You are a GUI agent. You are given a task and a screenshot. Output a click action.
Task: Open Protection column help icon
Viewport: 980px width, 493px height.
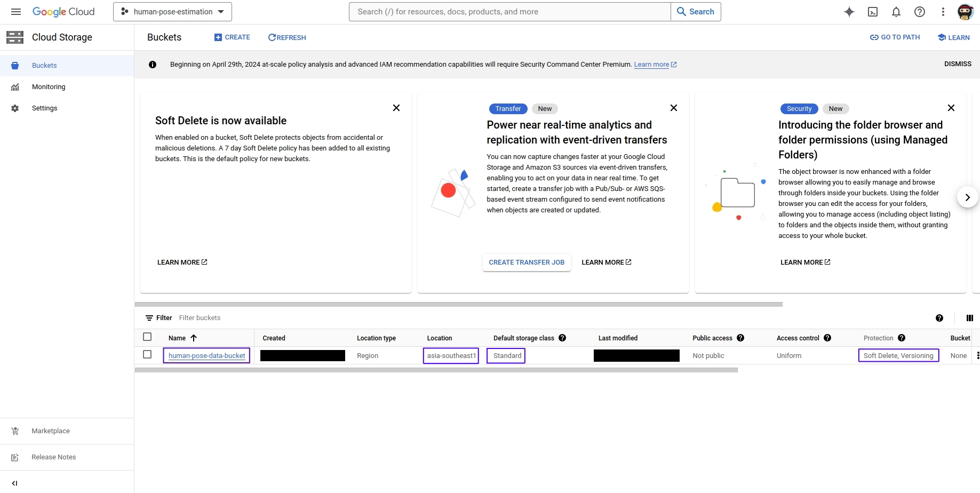point(902,338)
